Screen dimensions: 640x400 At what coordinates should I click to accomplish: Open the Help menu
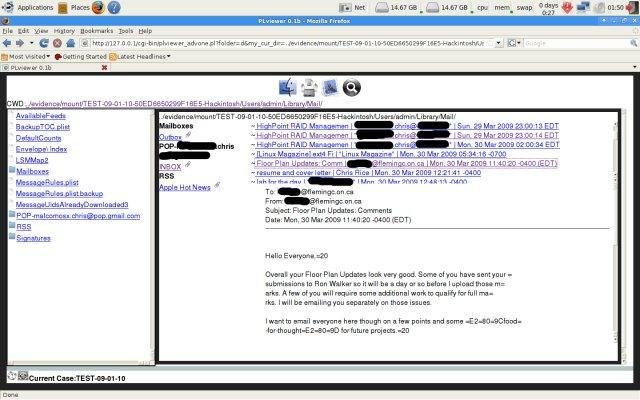click(145, 31)
